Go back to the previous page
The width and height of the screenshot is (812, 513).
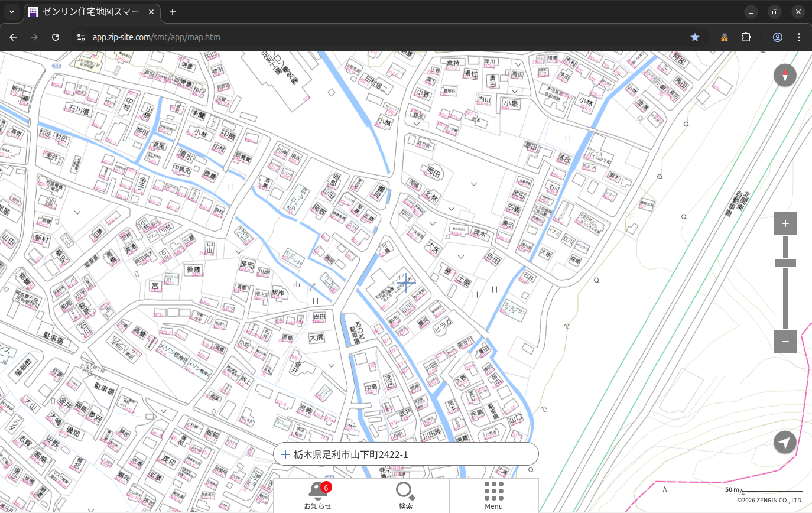[13, 37]
